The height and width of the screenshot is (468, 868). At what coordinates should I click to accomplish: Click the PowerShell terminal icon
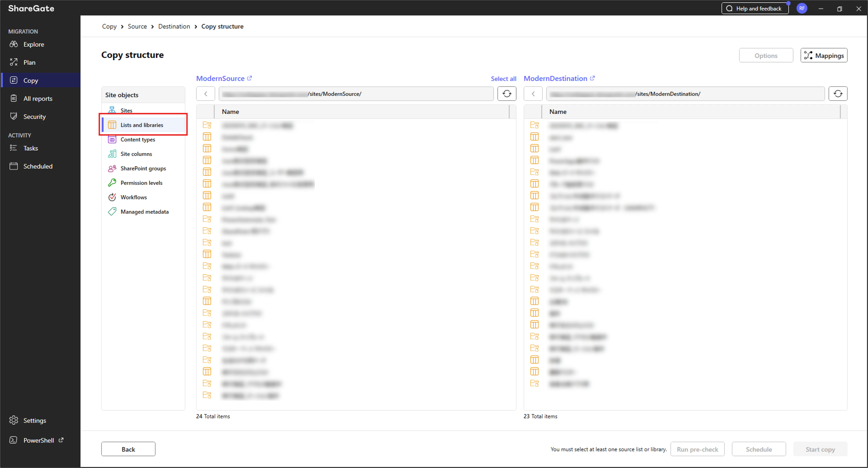point(14,440)
